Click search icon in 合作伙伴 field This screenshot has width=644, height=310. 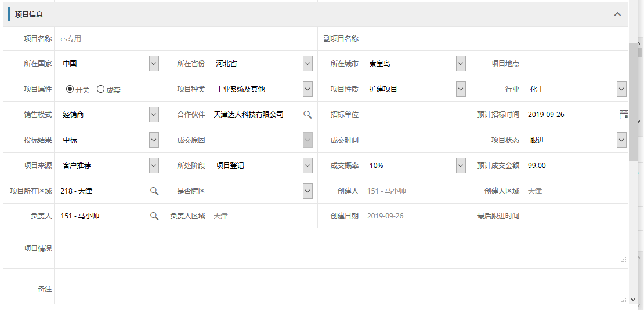(x=307, y=115)
